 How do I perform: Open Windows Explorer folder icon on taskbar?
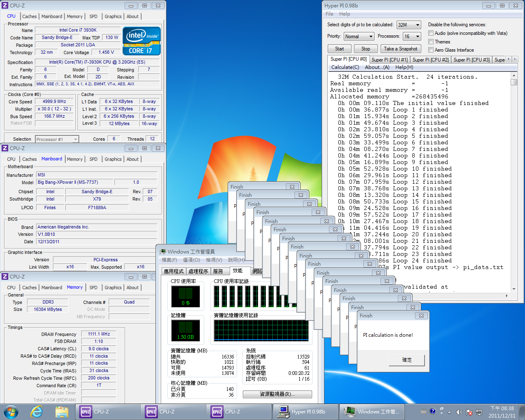coord(62,411)
